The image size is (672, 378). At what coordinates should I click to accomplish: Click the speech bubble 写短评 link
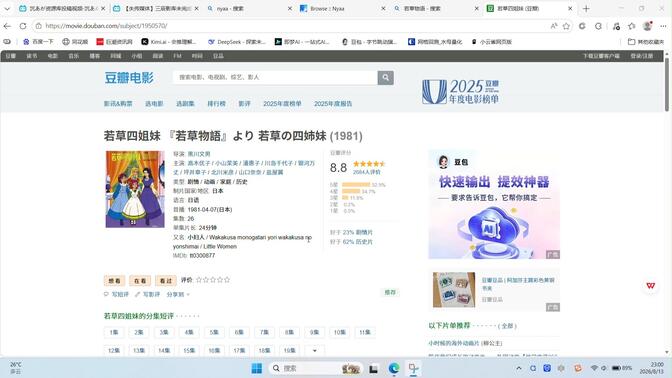116,294
